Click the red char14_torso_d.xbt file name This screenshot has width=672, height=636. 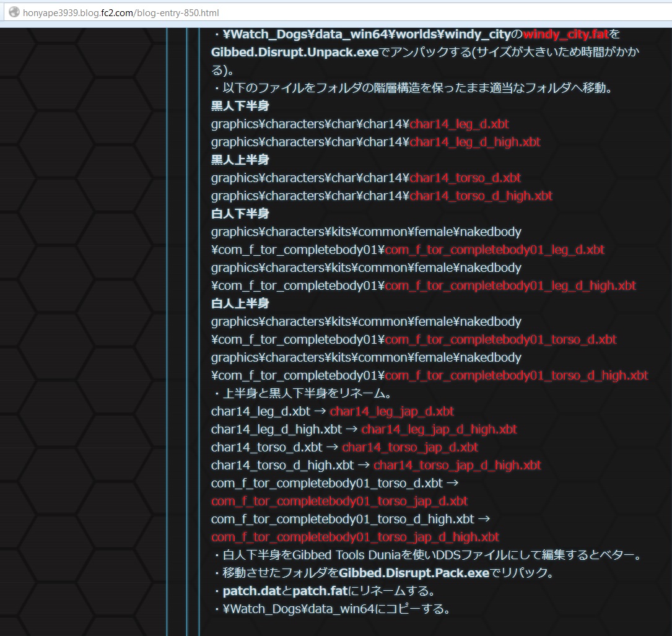click(465, 178)
